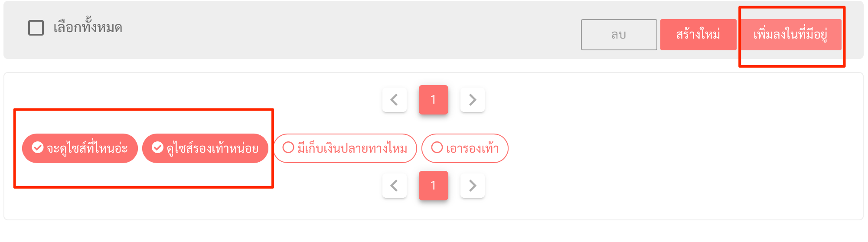
Task: Deselect the จะดูไซส์ที่ไหนอ่ะ chip
Action: [x=80, y=148]
